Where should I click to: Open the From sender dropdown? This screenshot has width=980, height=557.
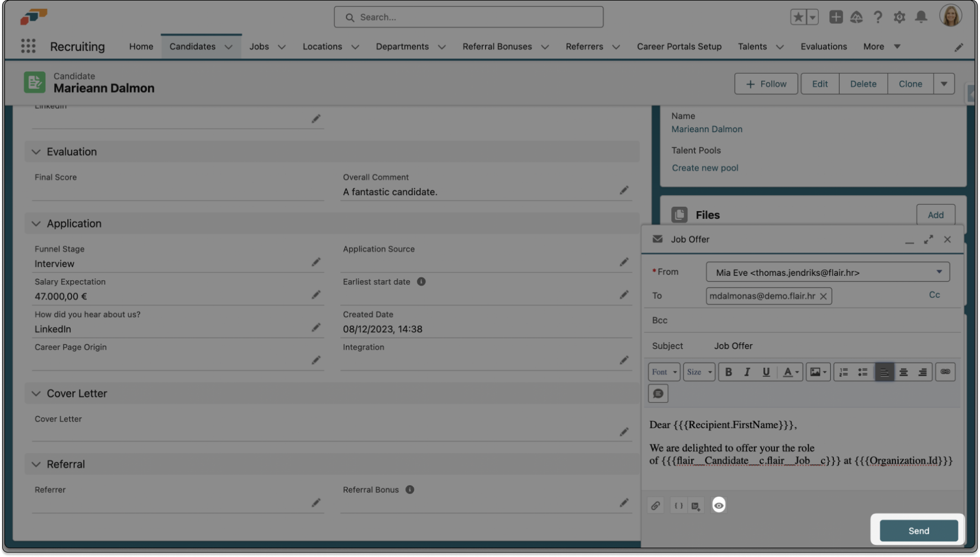click(x=828, y=272)
